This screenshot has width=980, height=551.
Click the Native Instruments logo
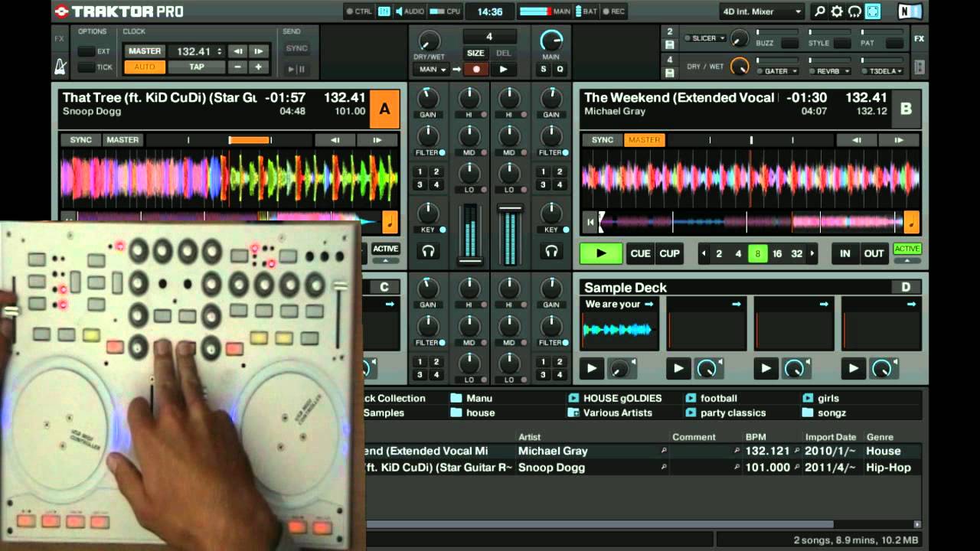(x=910, y=11)
